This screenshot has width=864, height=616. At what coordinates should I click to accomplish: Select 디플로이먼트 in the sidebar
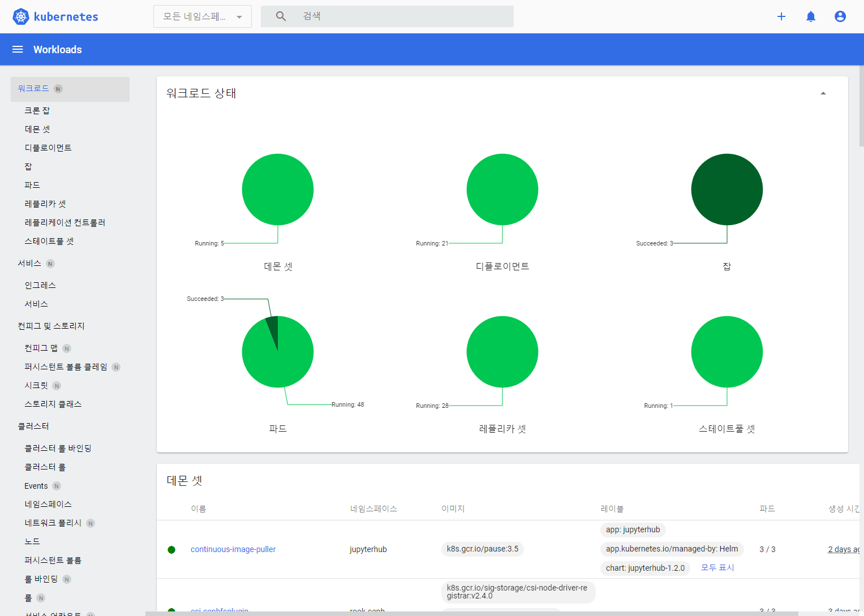(48, 148)
